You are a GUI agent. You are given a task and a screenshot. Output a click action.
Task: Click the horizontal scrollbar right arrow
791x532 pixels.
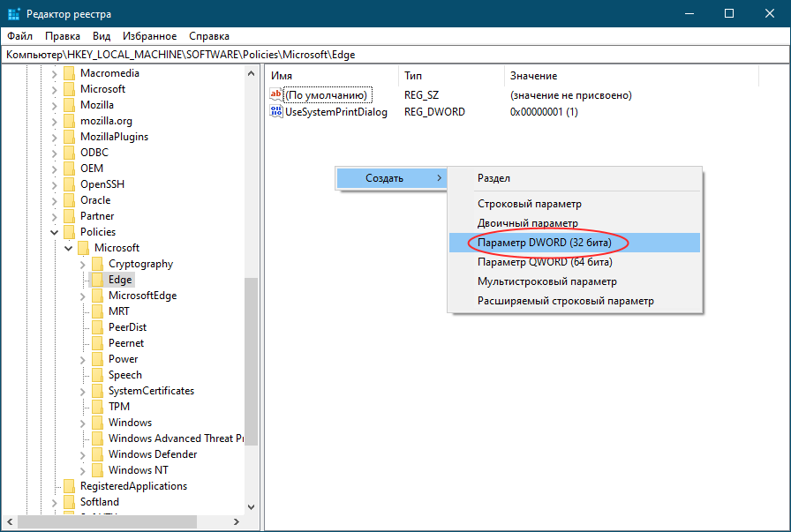[236, 522]
